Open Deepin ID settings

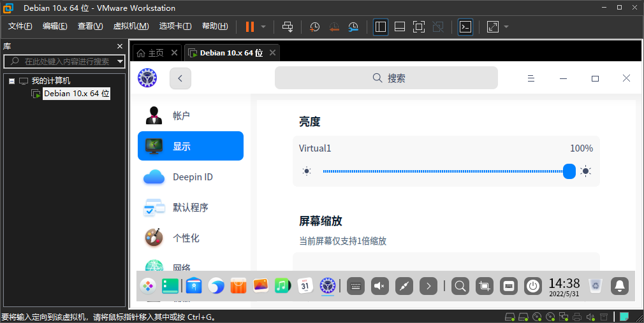point(191,177)
